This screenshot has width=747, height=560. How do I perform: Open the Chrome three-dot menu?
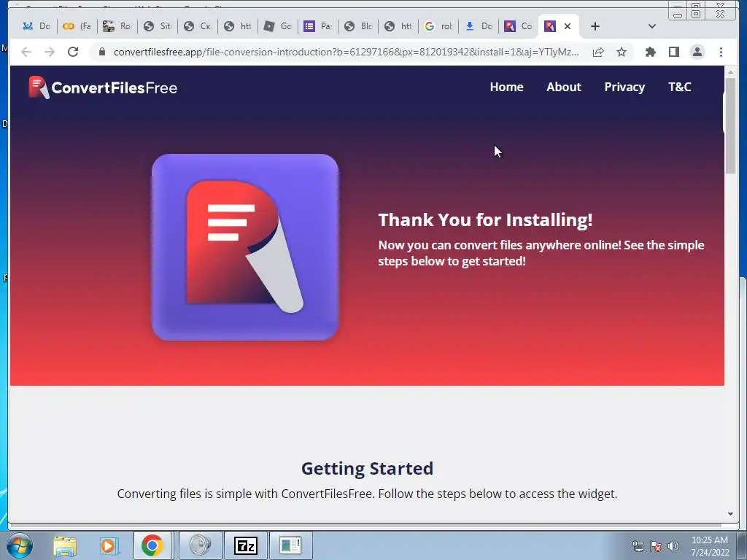(721, 52)
